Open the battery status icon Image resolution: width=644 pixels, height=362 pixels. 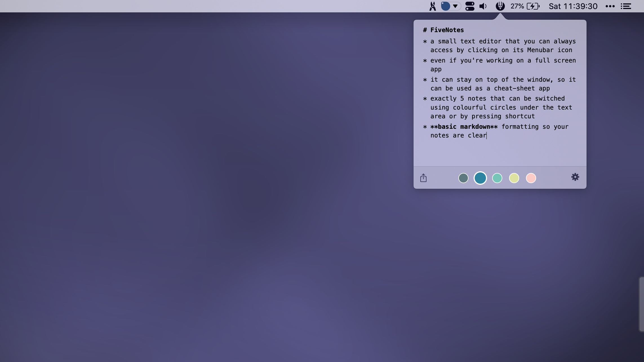click(x=533, y=6)
